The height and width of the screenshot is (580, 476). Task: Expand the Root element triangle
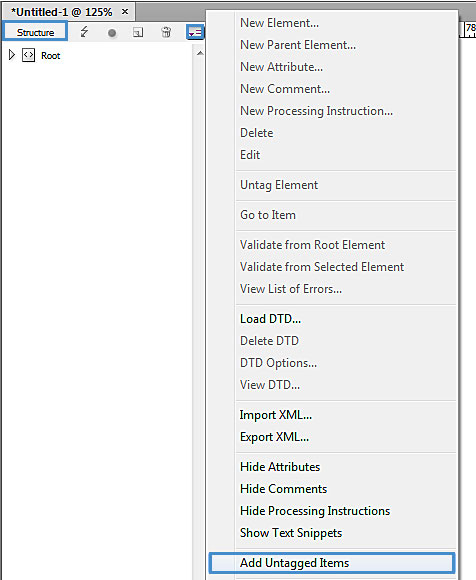pos(12,55)
